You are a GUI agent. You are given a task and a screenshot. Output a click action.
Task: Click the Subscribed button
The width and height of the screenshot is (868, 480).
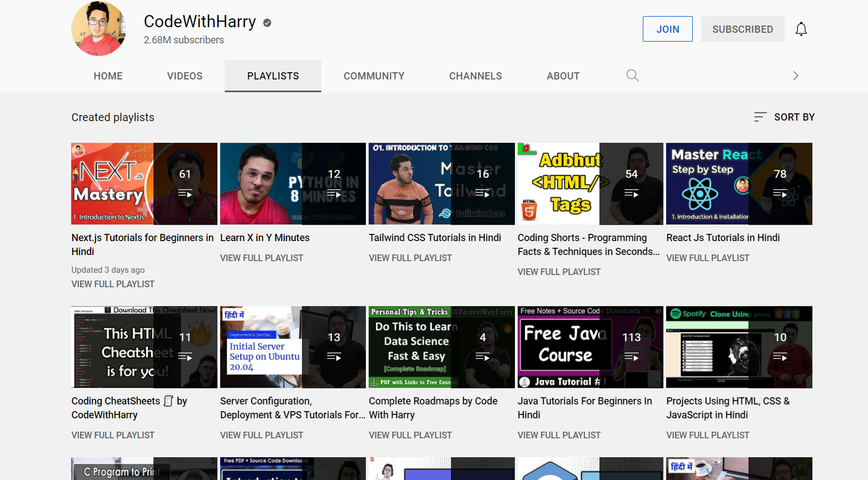(x=742, y=29)
